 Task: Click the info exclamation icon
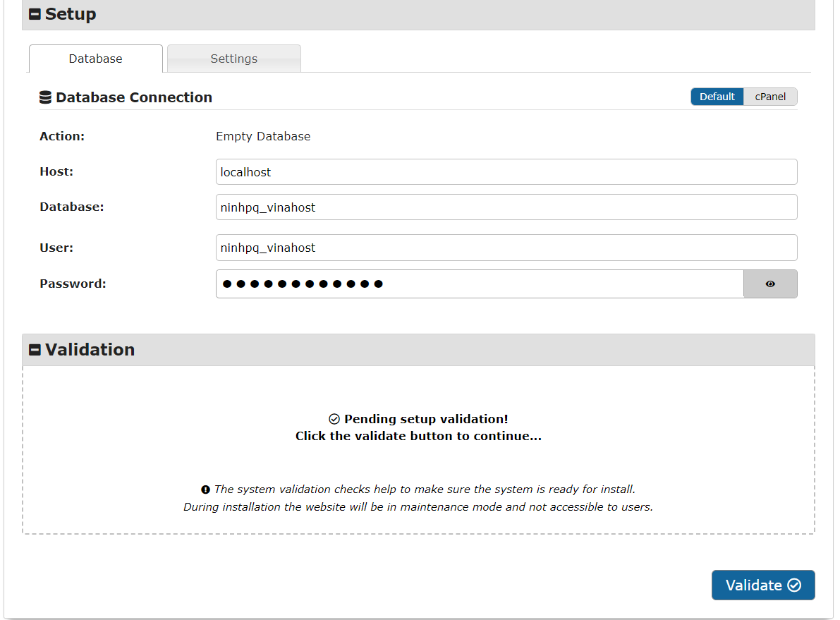205,490
